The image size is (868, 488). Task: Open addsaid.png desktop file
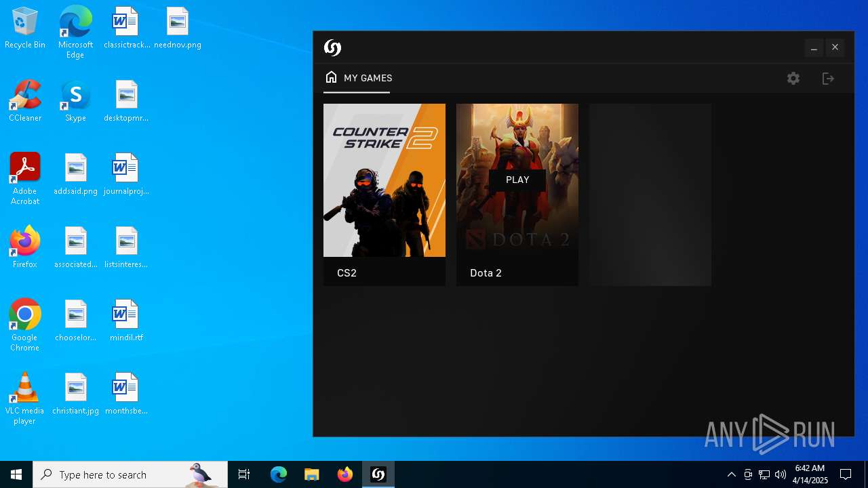tap(75, 175)
